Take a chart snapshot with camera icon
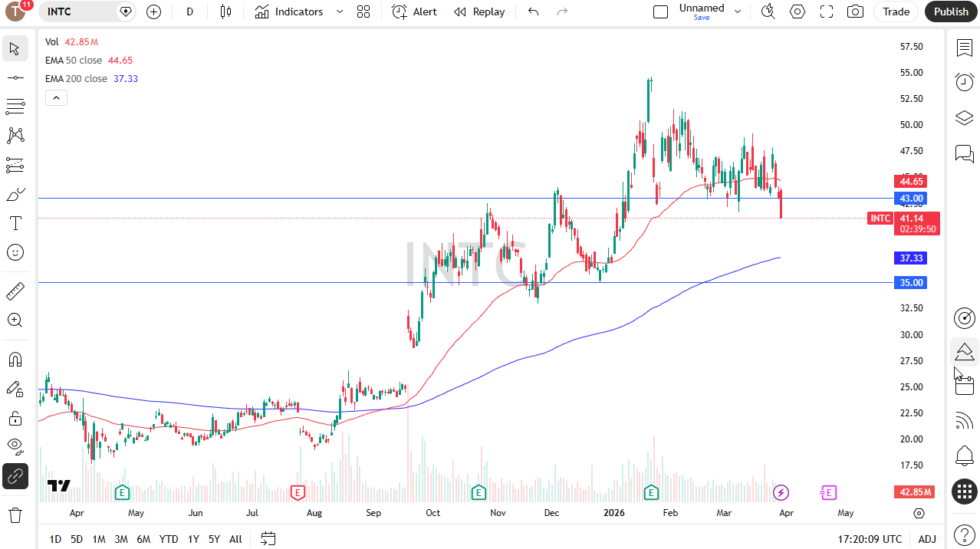 tap(855, 12)
